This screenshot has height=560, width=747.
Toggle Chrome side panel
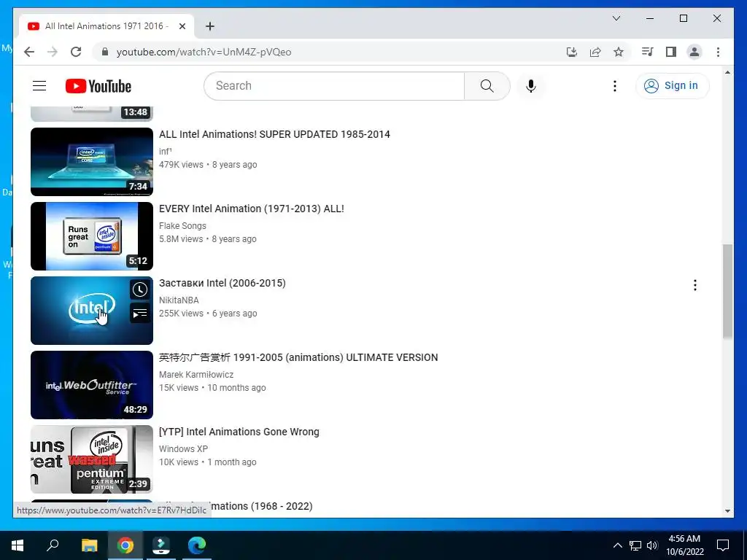click(671, 52)
